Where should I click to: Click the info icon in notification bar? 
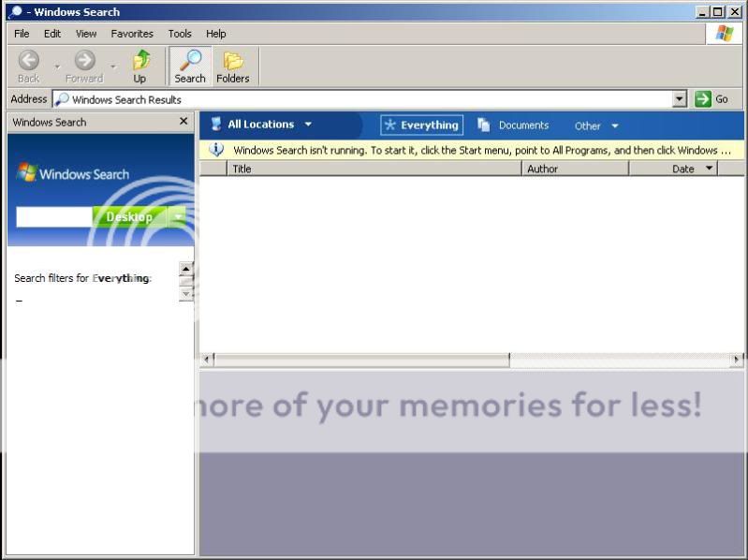(216, 150)
